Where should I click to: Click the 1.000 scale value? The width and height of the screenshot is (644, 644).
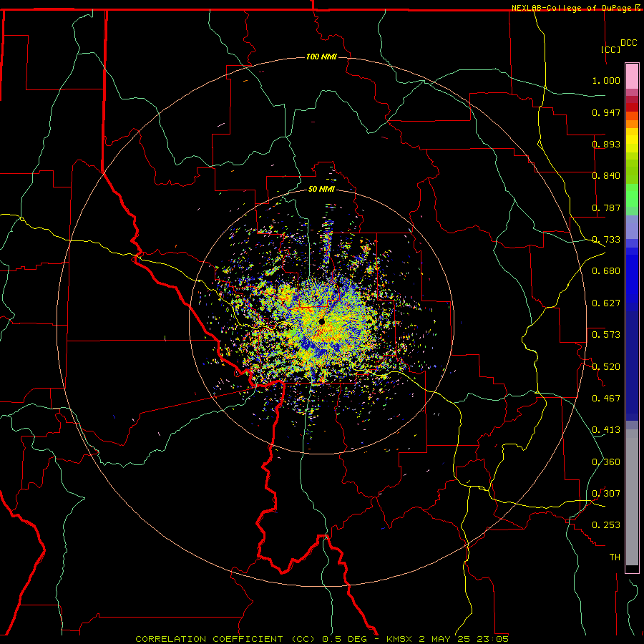[x=606, y=80]
